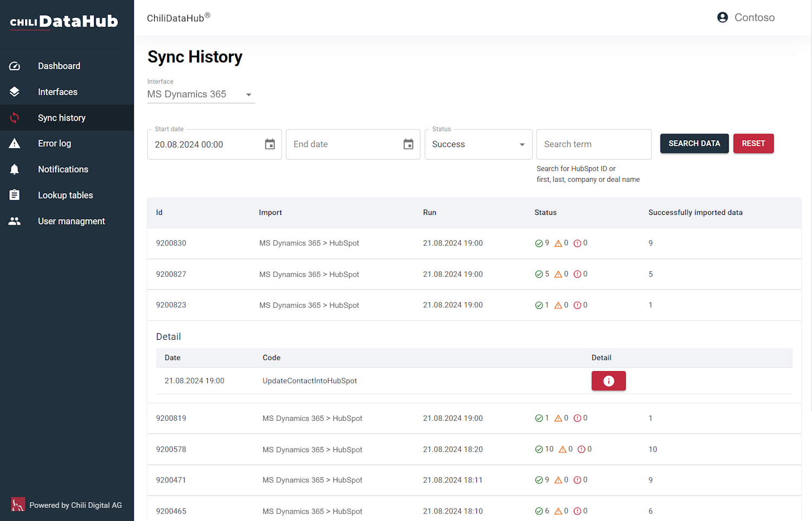Click the detail date 21.08.2024 19:00 under Detail
This screenshot has width=812, height=521.
(194, 381)
